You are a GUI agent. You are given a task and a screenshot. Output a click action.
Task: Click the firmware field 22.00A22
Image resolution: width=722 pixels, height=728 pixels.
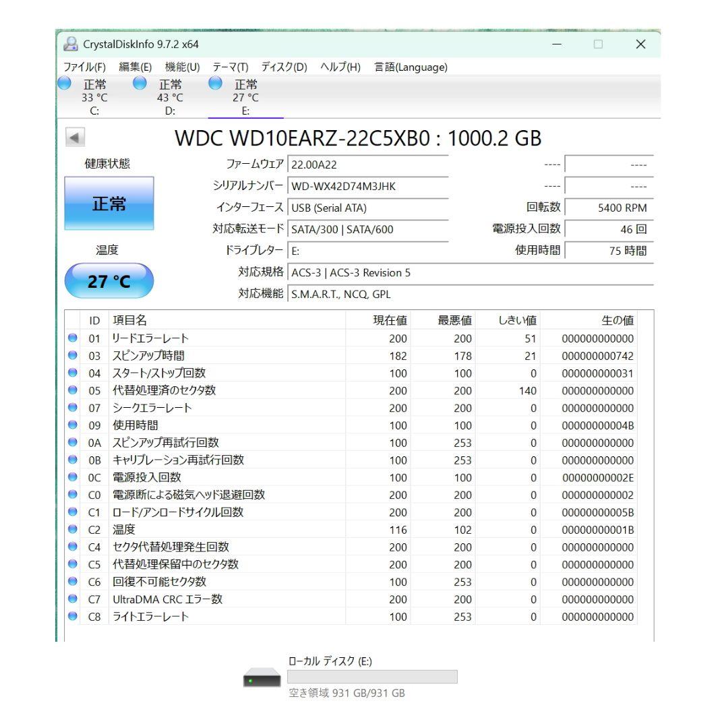point(368,165)
